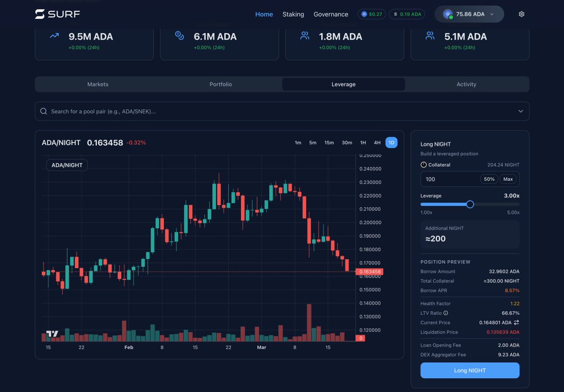Click the 9.23 ADA DEX aggregator fee
The width and height of the screenshot is (564, 392).
(x=508, y=354)
